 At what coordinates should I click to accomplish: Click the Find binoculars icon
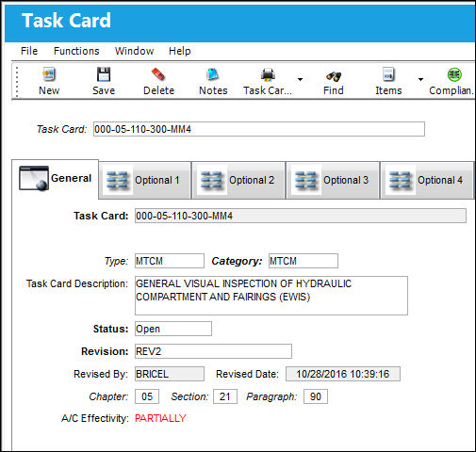(x=334, y=75)
